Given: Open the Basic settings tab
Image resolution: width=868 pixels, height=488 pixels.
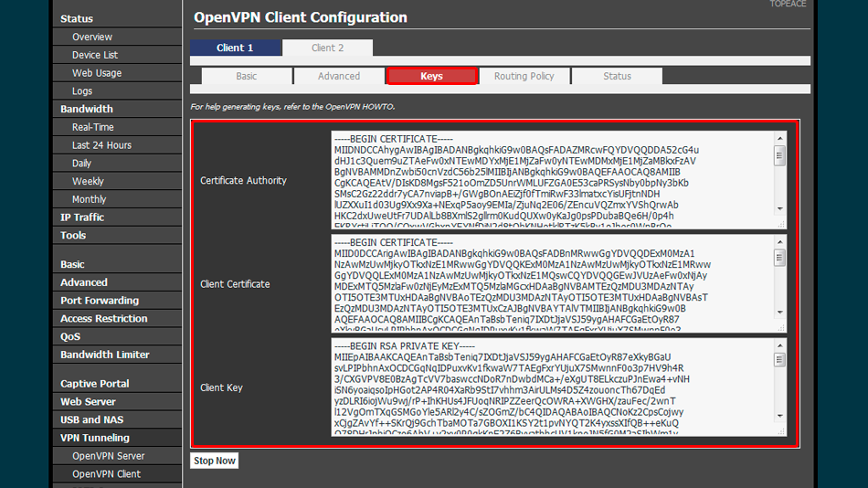Looking at the screenshot, I should coord(247,77).
